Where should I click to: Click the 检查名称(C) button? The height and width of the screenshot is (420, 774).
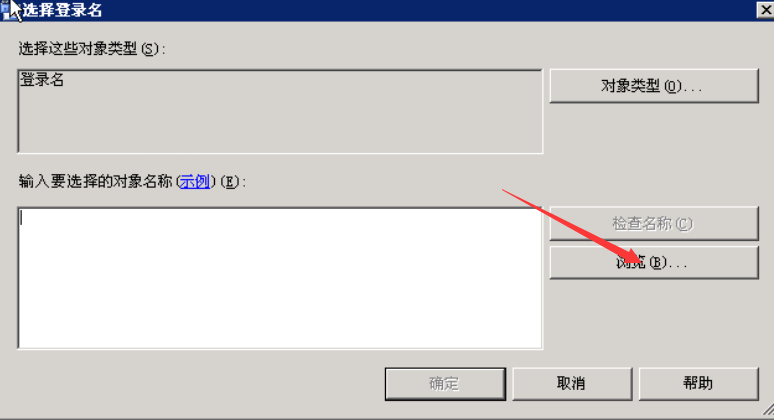654,224
